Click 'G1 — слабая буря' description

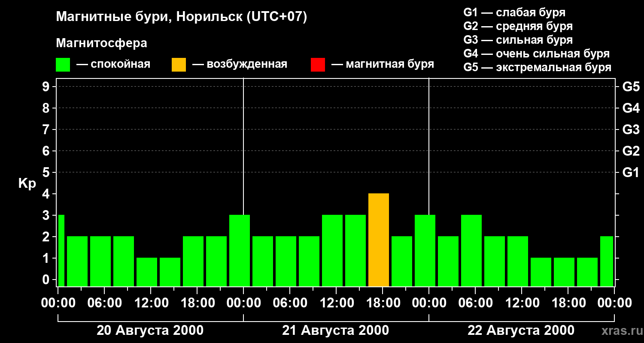pos(514,12)
